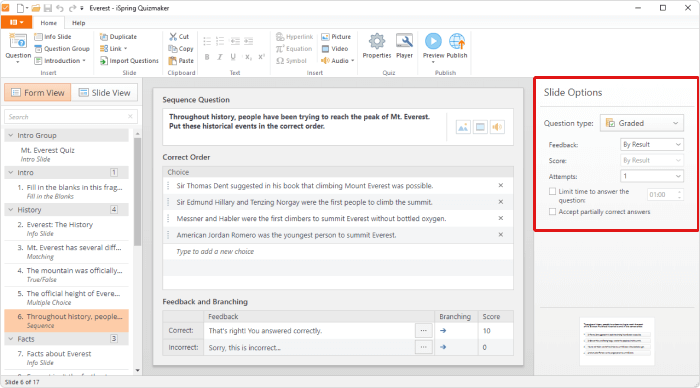Screen dimensions: 700x388
Task: Open the Help ribbon tab
Action: 79,23
